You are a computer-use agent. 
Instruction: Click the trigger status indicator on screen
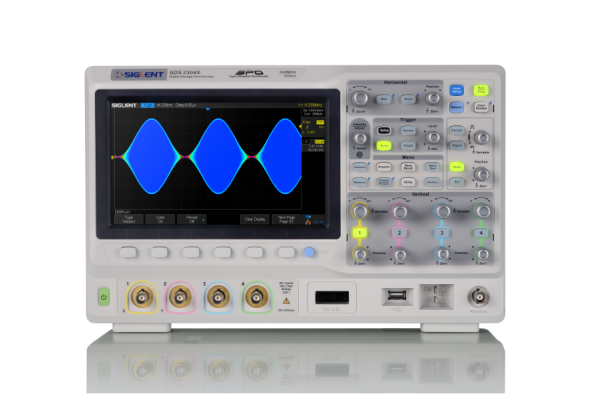[147, 105]
